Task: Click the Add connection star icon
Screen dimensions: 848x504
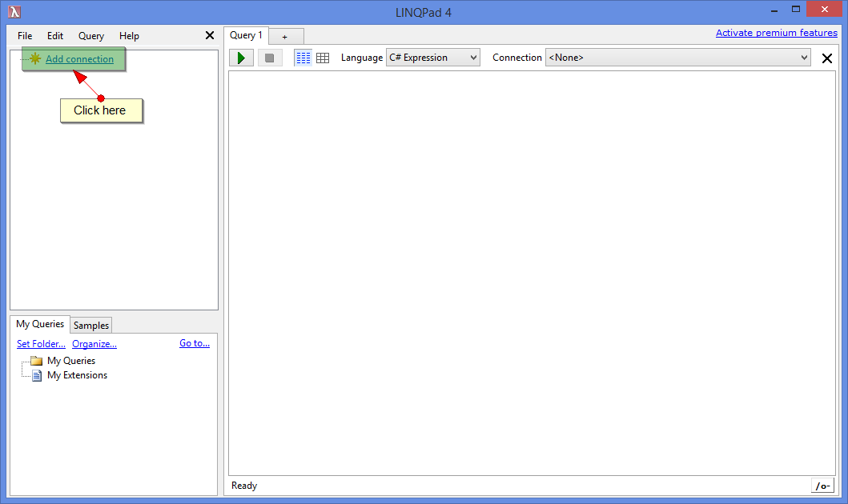Action: coord(35,58)
